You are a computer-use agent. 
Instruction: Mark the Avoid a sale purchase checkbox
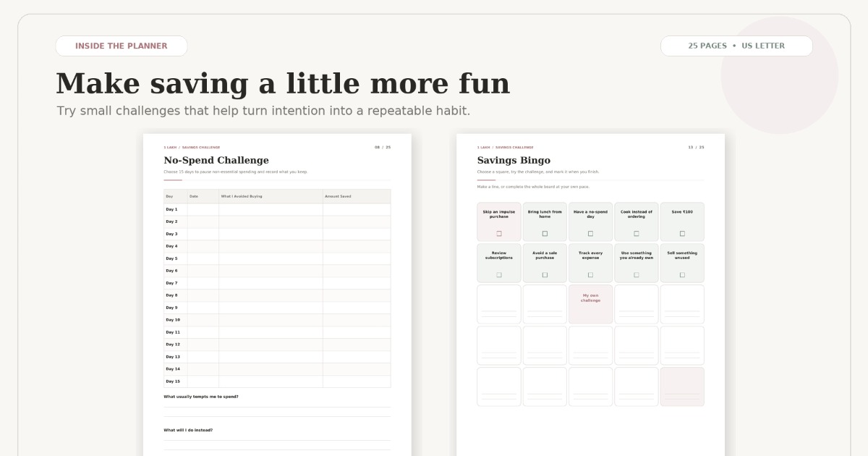coord(545,274)
